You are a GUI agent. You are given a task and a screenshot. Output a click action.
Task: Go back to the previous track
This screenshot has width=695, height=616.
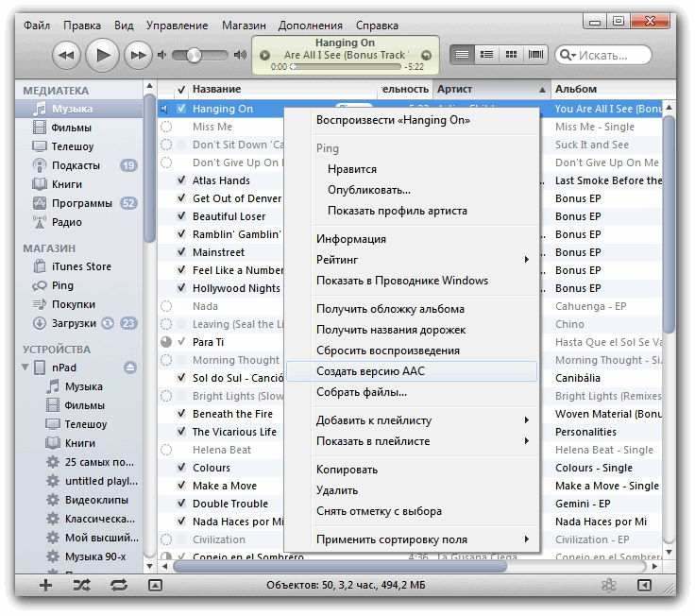point(66,56)
